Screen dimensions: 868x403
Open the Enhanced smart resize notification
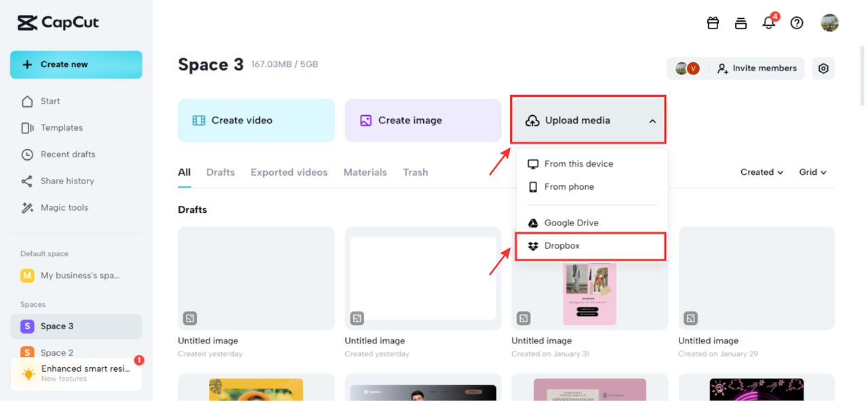[76, 374]
